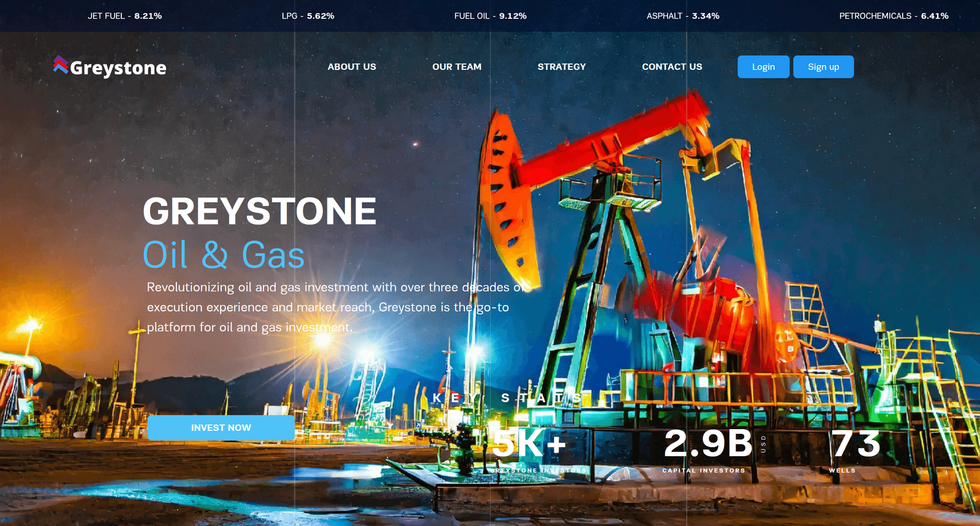Click the 2.9B capital investors figure

707,443
